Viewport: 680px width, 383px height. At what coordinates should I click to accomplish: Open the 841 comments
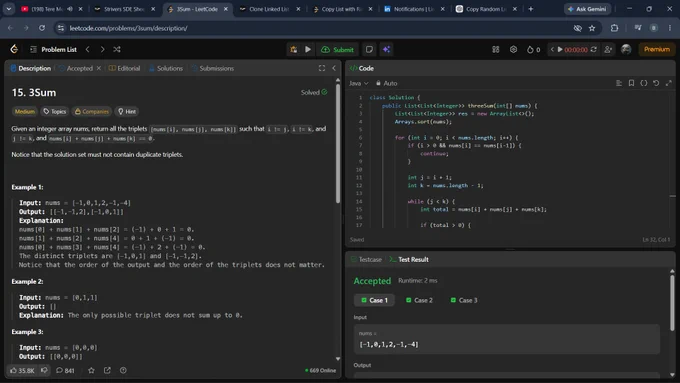pos(65,370)
